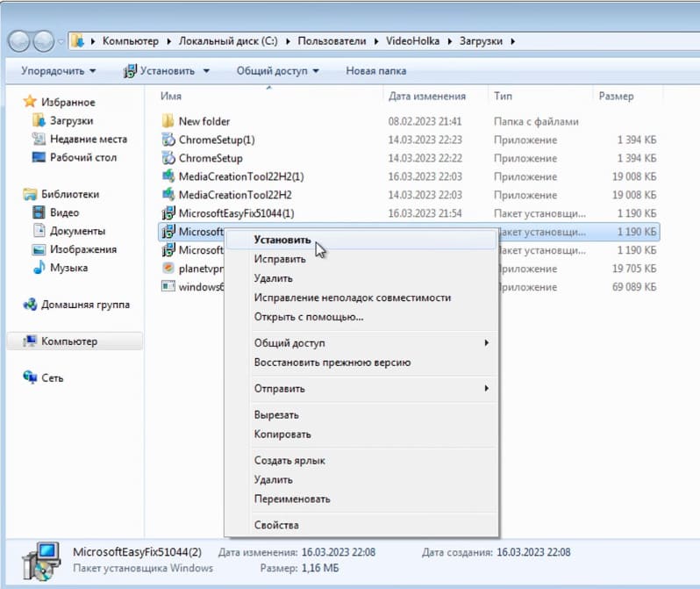The image size is (700, 589).
Task: Open the Документы library
Action: [x=78, y=231]
